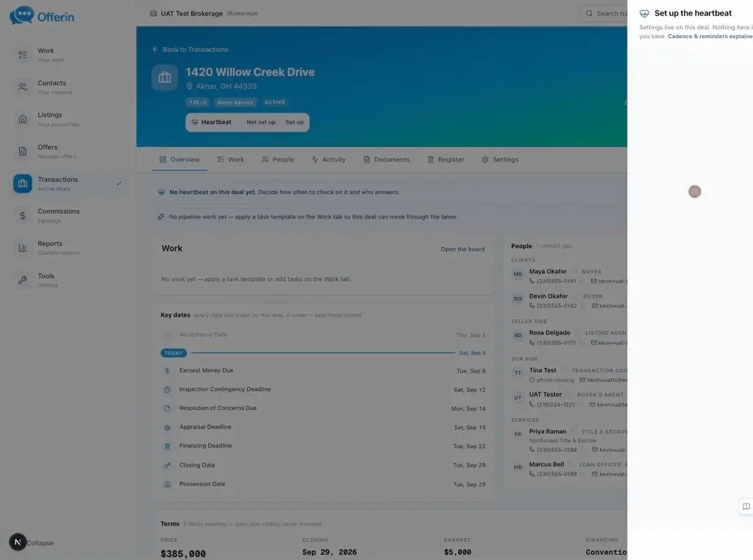This screenshot has height=560, width=753.
Task: Click UAT Tester's phone number
Action: [x=556, y=404]
